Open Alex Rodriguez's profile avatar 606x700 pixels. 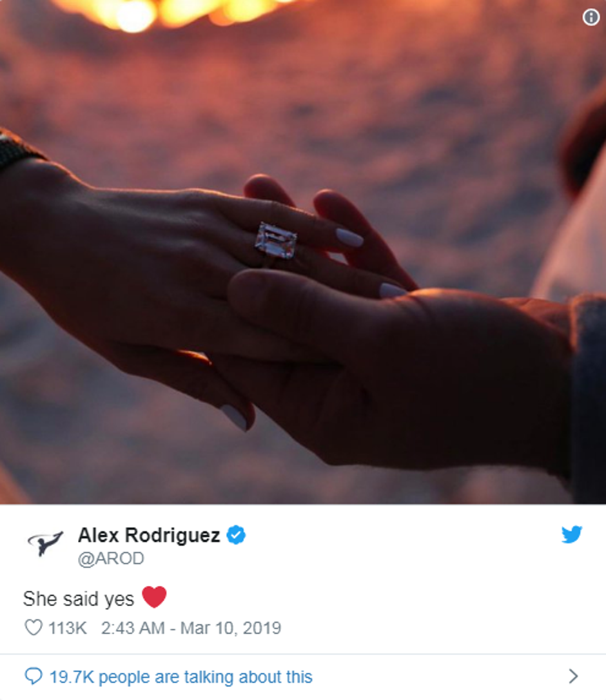click(45, 543)
